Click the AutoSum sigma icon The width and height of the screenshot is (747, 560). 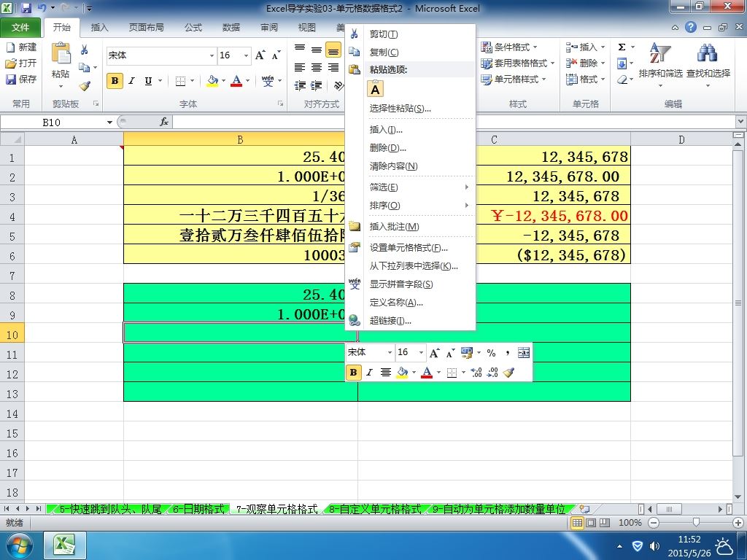click(622, 47)
